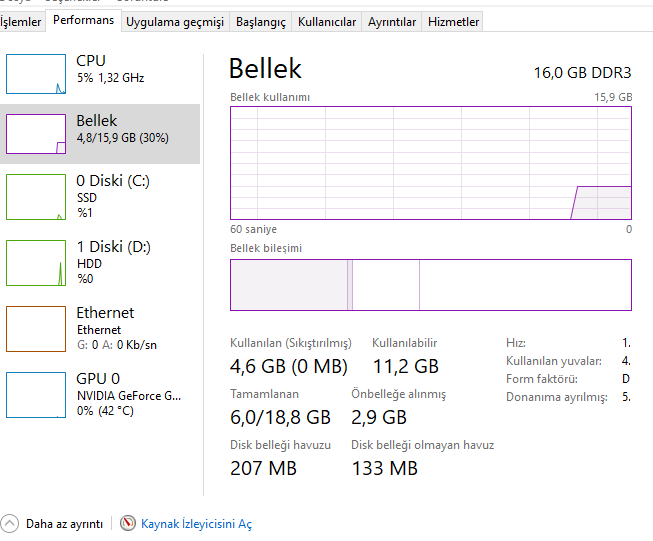
Task: Click the 0 Diski (C:) graph icon
Action: coord(36,196)
